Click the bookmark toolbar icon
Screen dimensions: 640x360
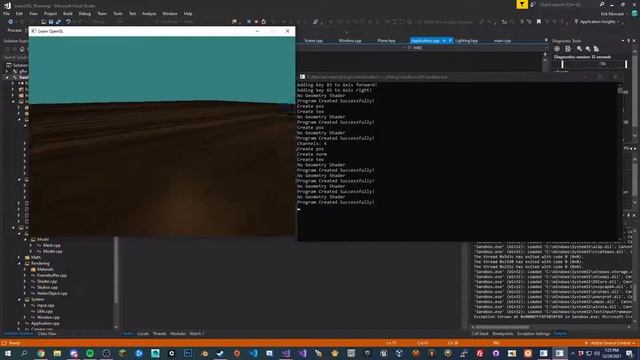pyautogui.click(x=539, y=22)
